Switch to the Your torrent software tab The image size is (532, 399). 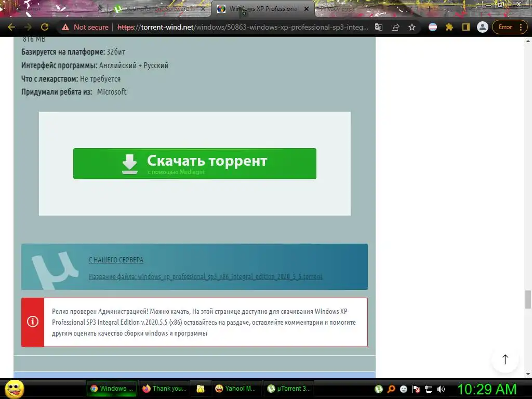coord(158,9)
